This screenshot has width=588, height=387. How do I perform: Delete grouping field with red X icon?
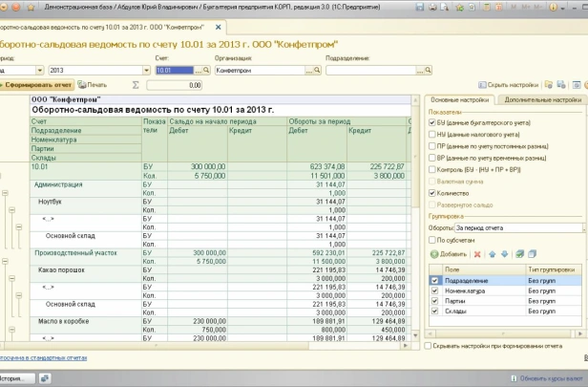[477, 254]
